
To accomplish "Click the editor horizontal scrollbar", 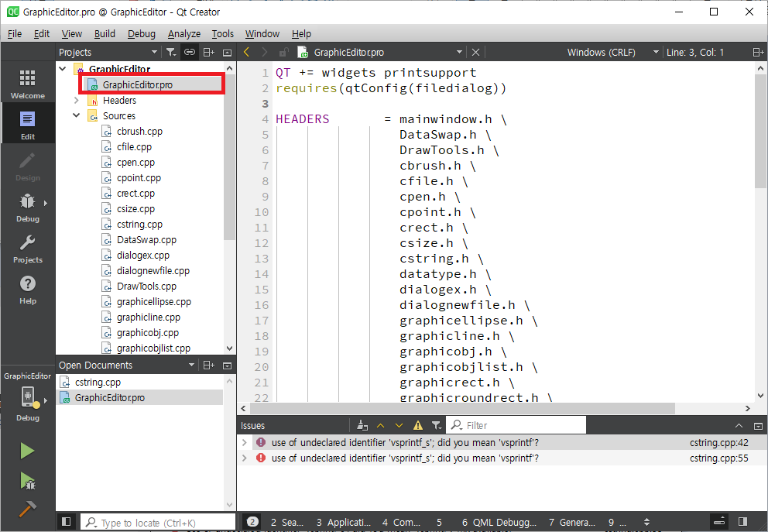I will coord(462,408).
